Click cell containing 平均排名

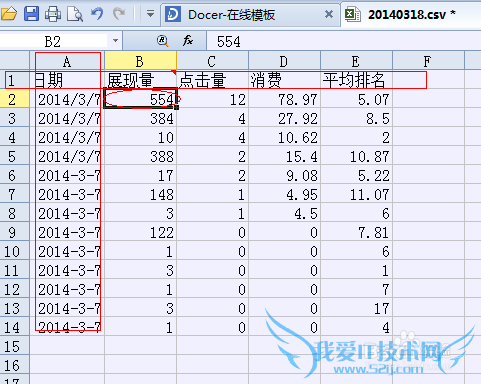click(x=356, y=80)
